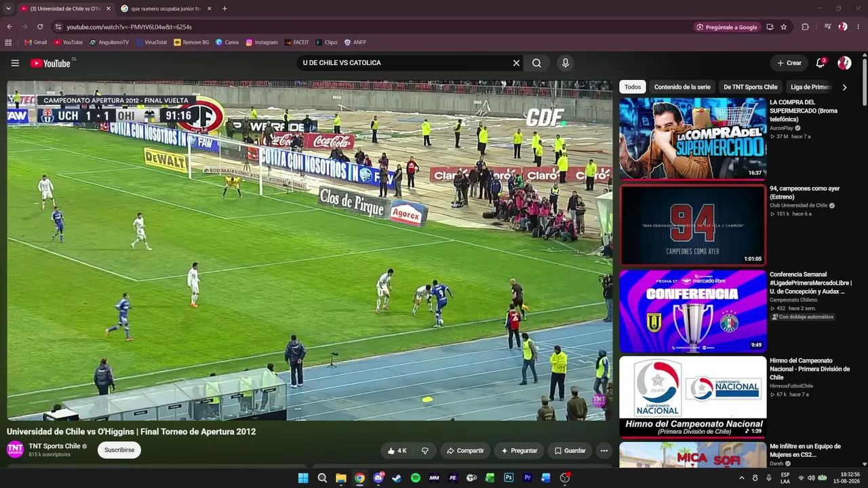Switch to the Universidad de Chile tab
868x488 pixels.
[64, 9]
